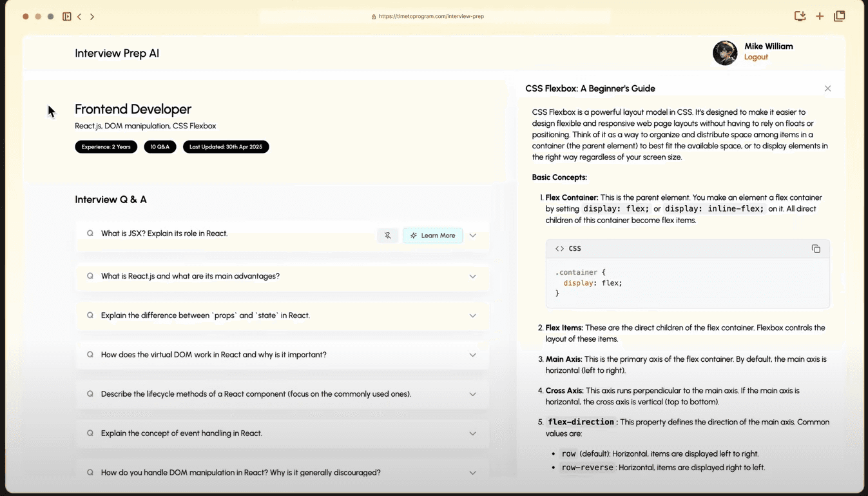This screenshot has width=868, height=496.
Task: Click Q icon beside 'What is JSX'
Action: tap(90, 233)
